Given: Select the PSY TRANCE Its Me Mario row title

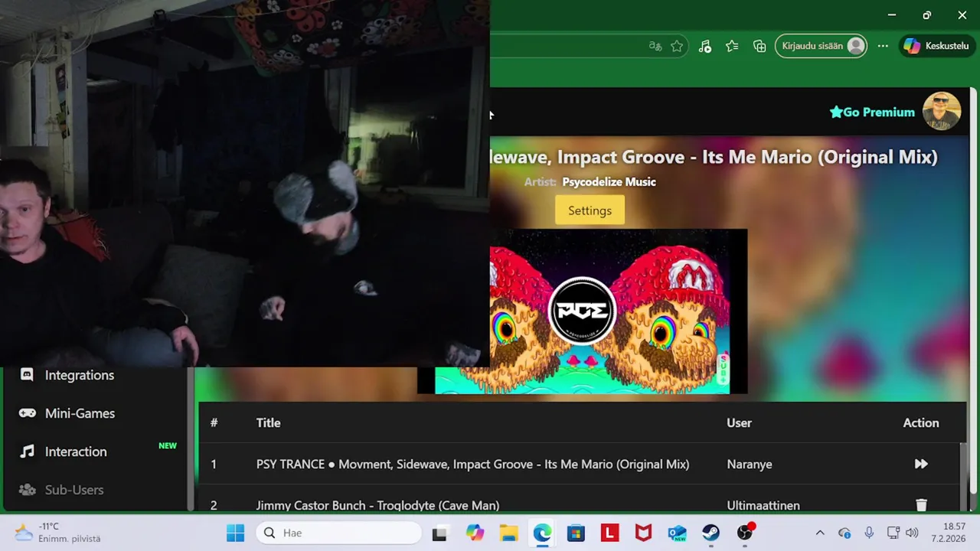Looking at the screenshot, I should (472, 464).
